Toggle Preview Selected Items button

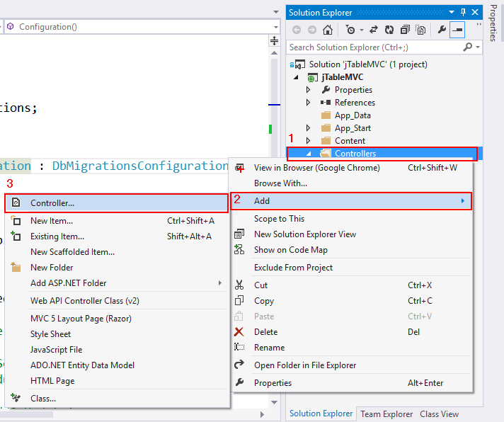pyautogui.click(x=457, y=30)
